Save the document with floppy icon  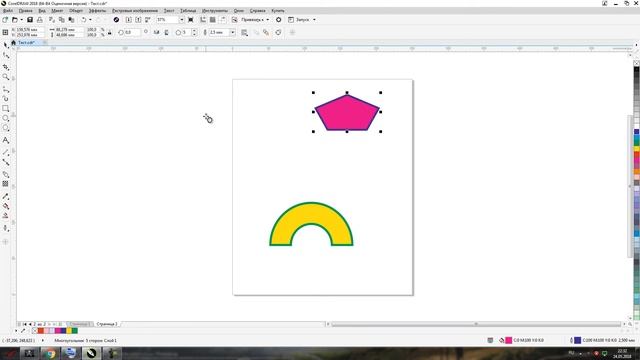coord(30,20)
